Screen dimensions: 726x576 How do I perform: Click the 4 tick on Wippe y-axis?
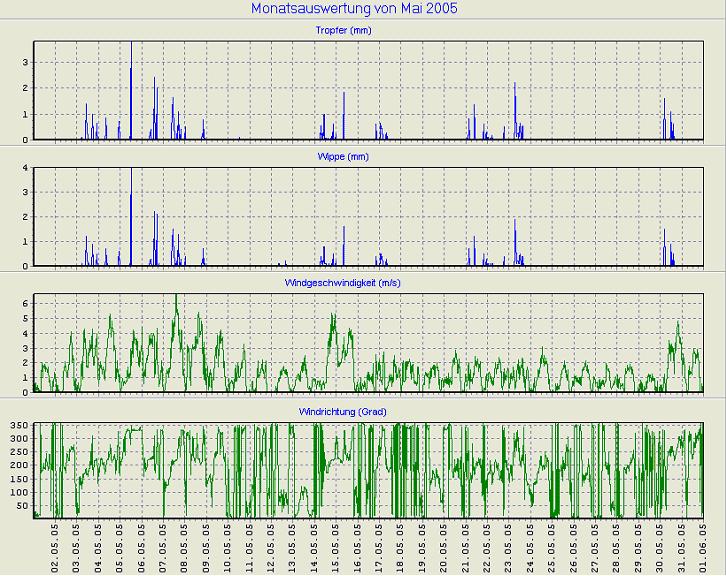coord(25,168)
